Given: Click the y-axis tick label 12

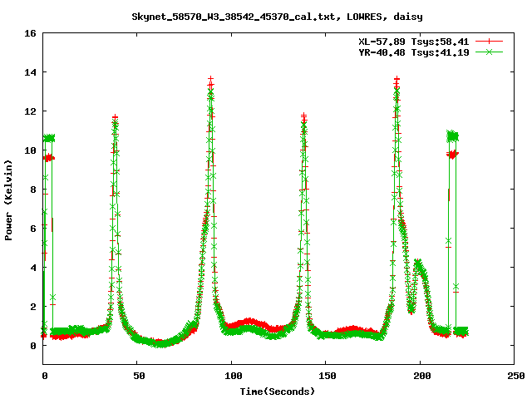Looking at the screenshot, I should click(x=31, y=111).
